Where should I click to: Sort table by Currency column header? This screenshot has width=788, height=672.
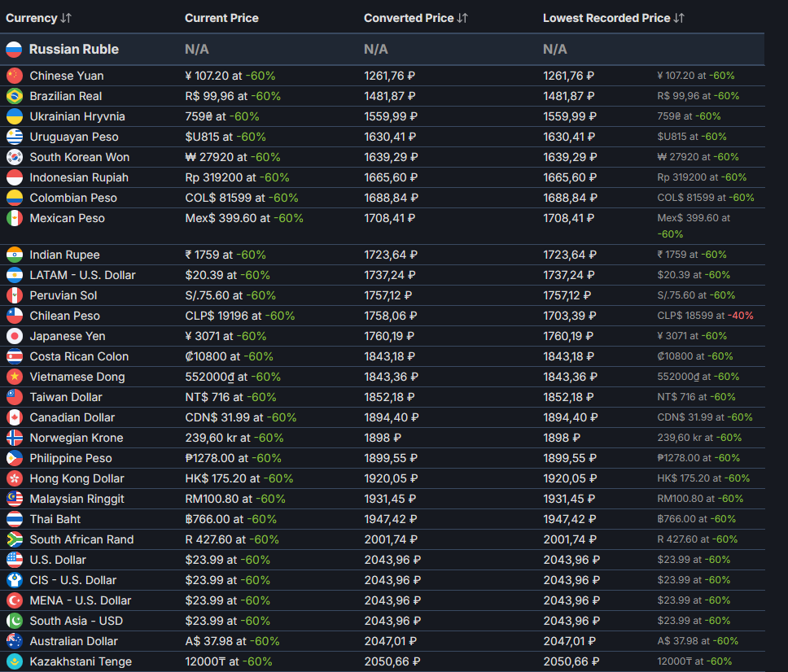[x=39, y=18]
